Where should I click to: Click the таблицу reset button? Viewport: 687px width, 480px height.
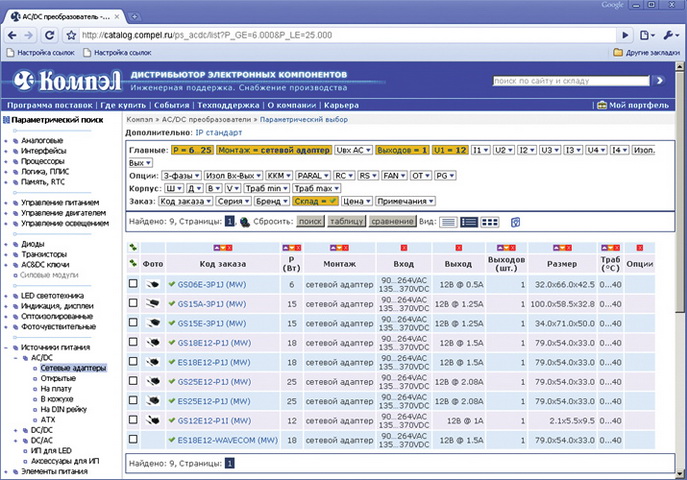coord(347,222)
